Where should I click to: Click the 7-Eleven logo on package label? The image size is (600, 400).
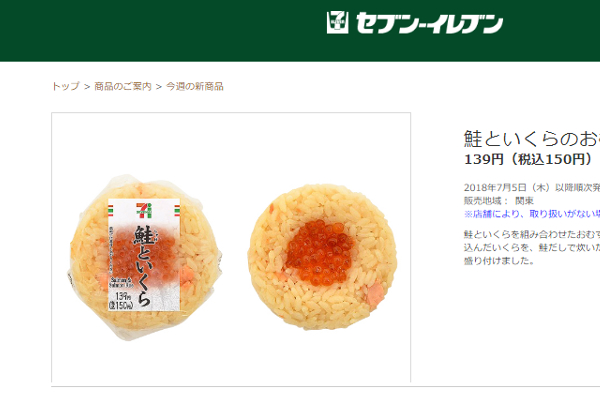coord(144,210)
